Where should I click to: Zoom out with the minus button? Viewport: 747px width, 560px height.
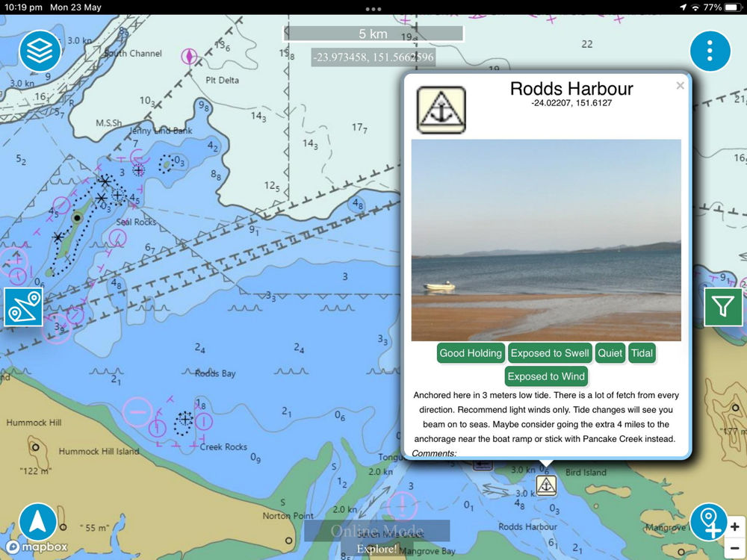pos(734,548)
